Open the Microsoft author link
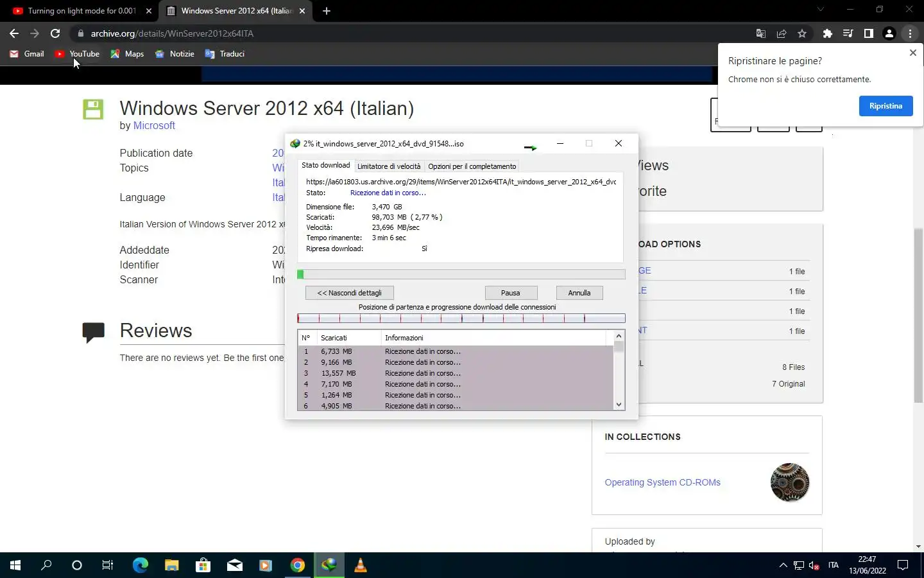The image size is (924, 578). click(154, 126)
